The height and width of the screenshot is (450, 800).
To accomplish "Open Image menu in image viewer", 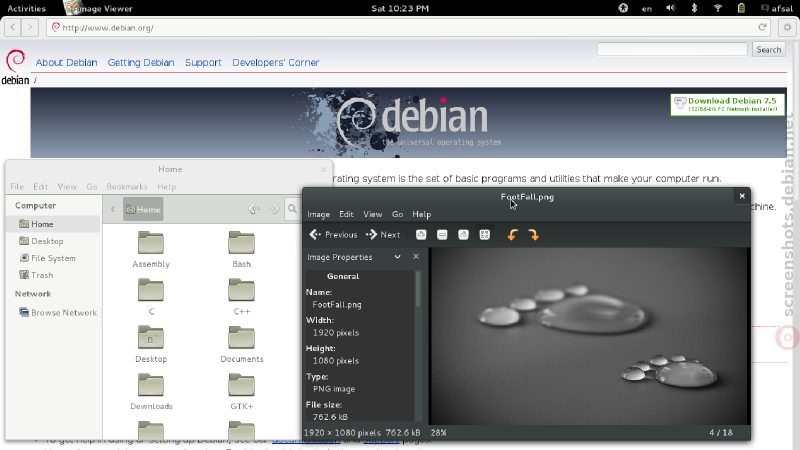I will [x=318, y=214].
